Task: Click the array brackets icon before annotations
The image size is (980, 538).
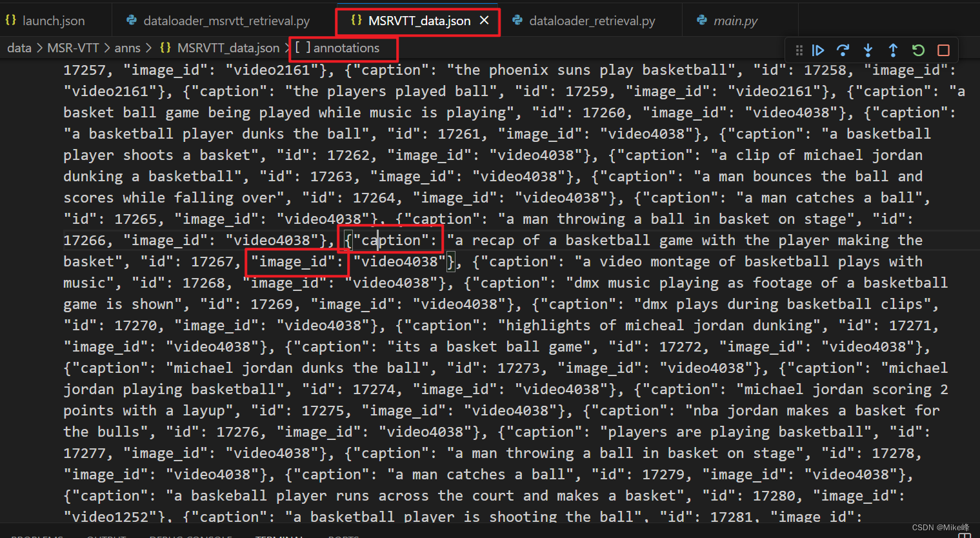Action: (303, 47)
